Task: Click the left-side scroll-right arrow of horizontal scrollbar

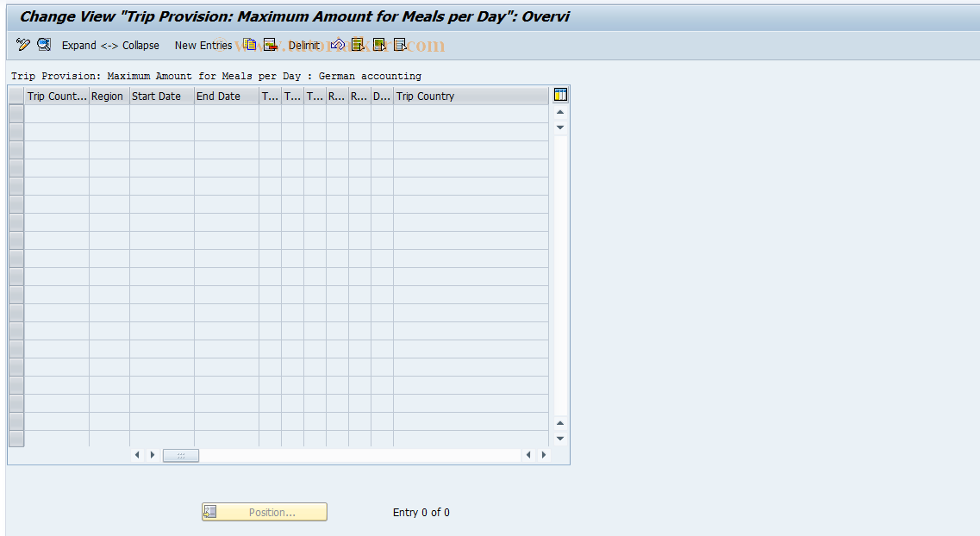Action: [x=153, y=455]
